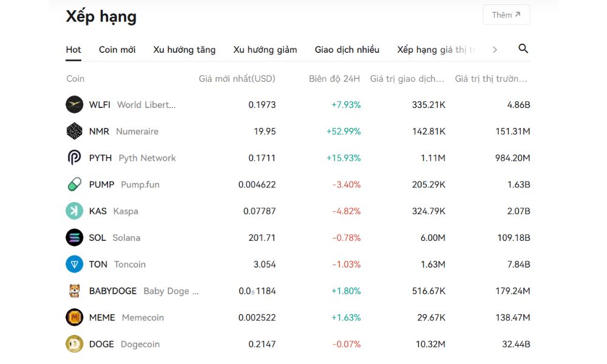Switch to the Coin mới tab
607x364 pixels.
tap(117, 49)
